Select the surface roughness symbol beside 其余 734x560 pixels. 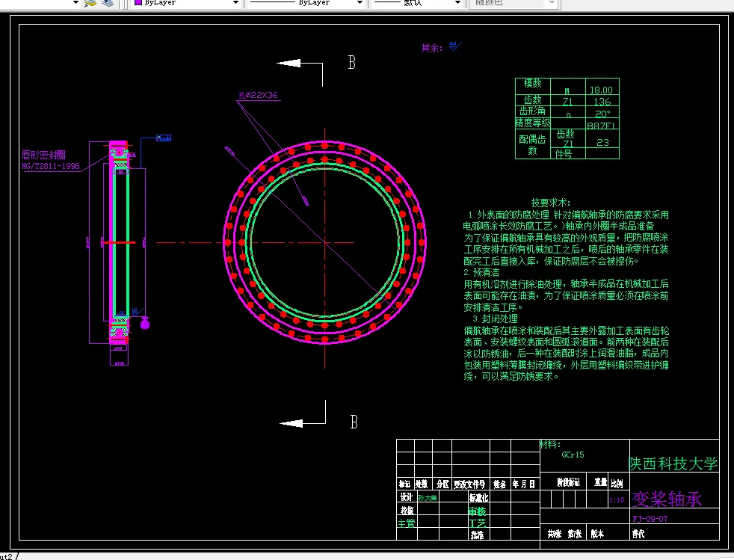455,46
